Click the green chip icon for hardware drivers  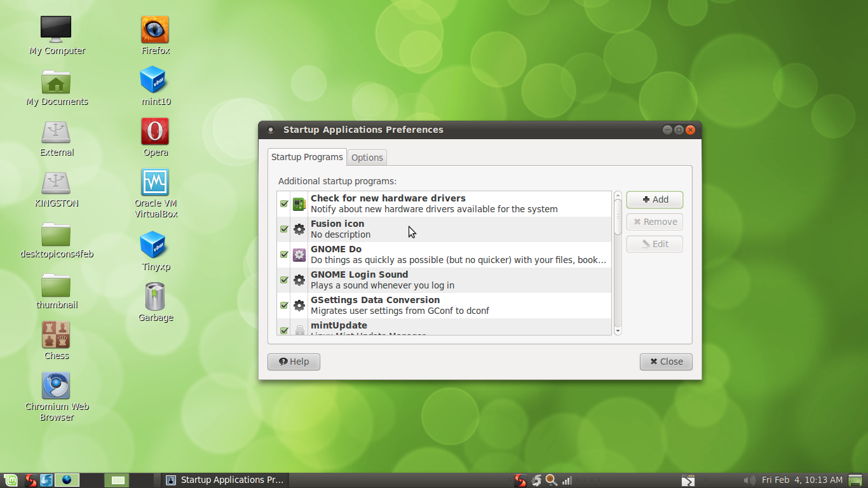point(299,203)
